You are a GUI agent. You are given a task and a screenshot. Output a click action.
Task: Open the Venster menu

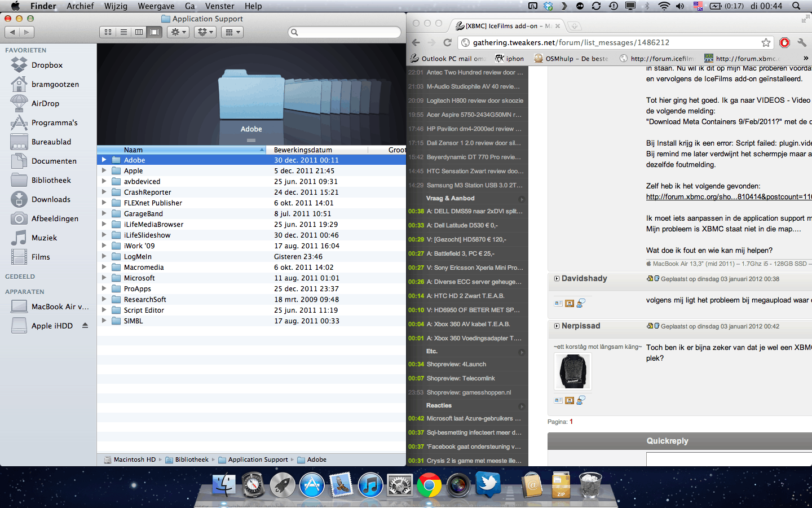[219, 6]
